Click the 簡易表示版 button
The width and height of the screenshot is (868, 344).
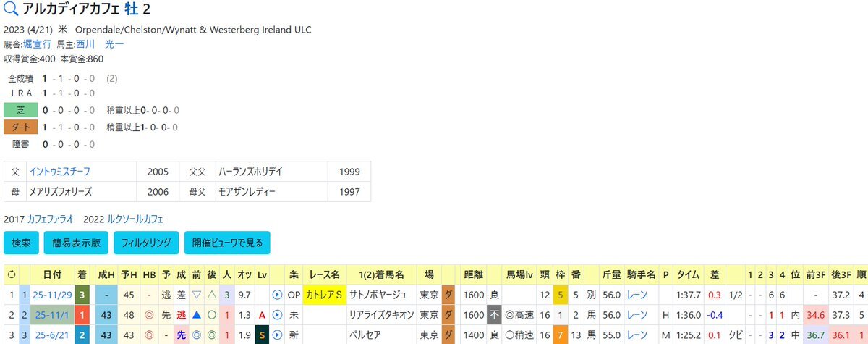pyautogui.click(x=75, y=243)
